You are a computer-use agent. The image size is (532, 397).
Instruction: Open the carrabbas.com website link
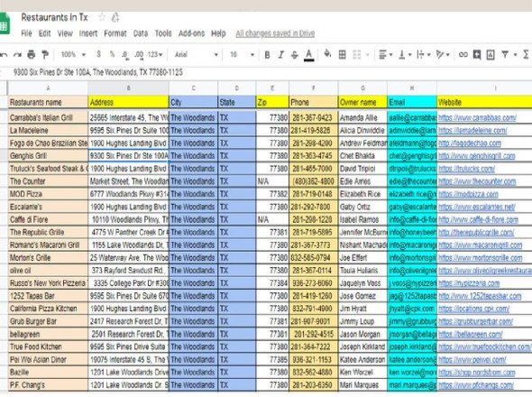point(477,118)
